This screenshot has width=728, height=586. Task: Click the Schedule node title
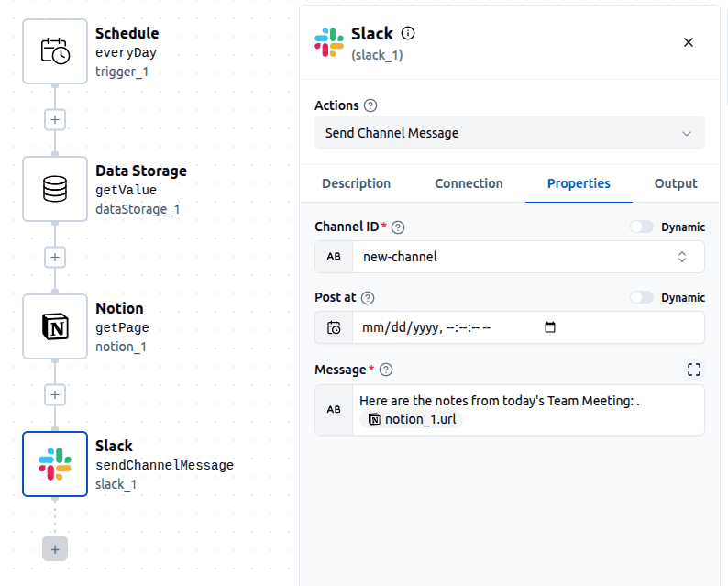(x=127, y=33)
